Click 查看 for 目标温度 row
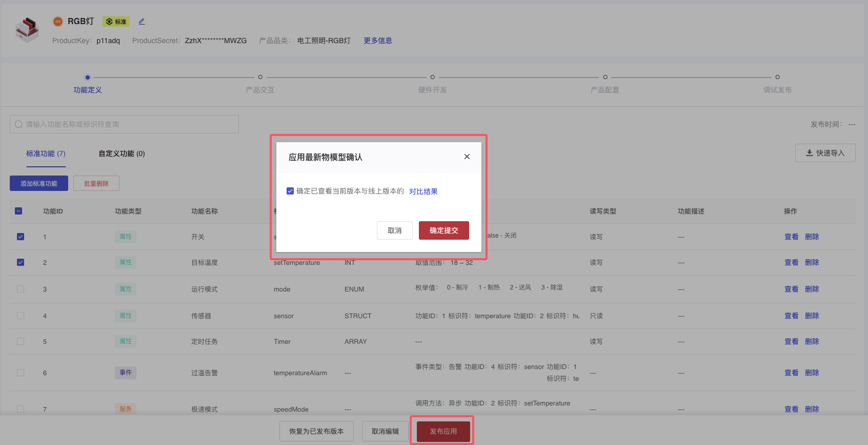Image resolution: width=868 pixels, height=445 pixels. click(x=791, y=262)
